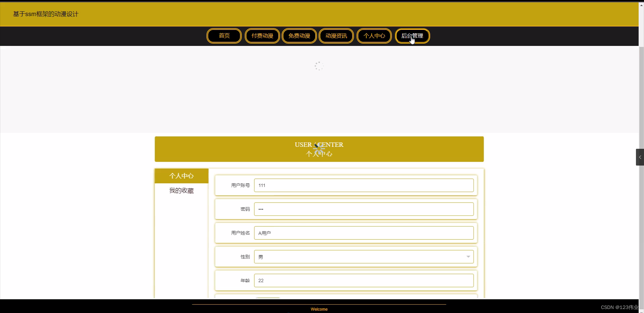The width and height of the screenshot is (644, 313).
Task: Click the site title 基于ssm框架的动漫设计
Action: [x=45, y=14]
